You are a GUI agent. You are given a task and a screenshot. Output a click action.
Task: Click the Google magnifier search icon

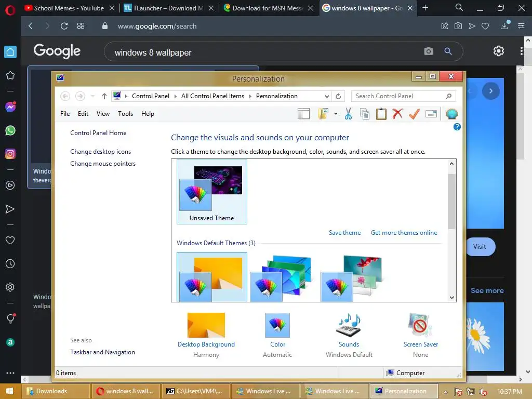coord(448,51)
